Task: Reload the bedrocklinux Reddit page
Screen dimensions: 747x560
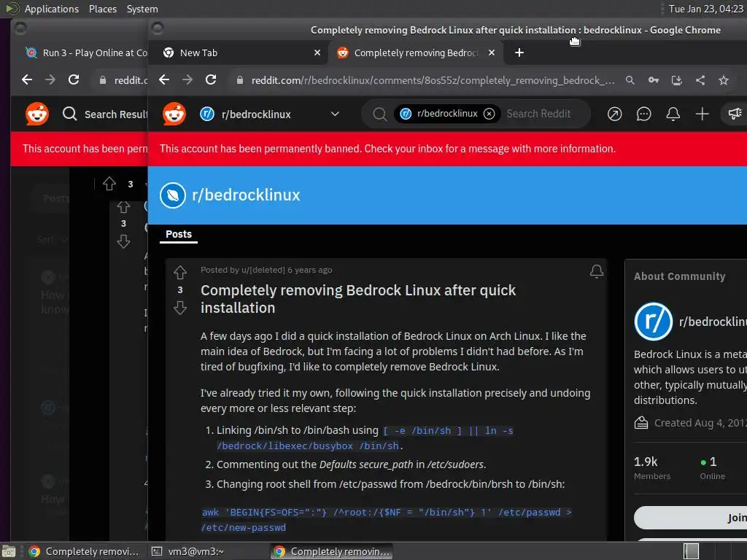Action: point(211,80)
